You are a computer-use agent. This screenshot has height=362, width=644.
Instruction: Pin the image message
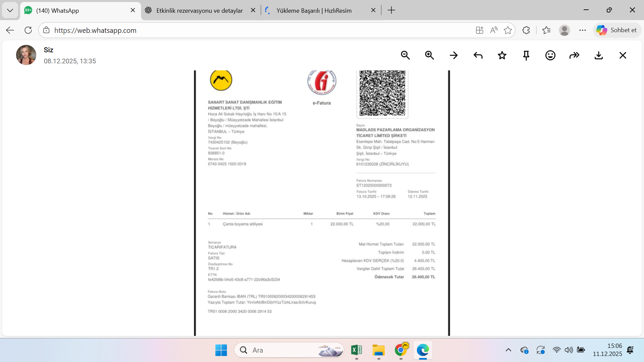[x=526, y=55]
